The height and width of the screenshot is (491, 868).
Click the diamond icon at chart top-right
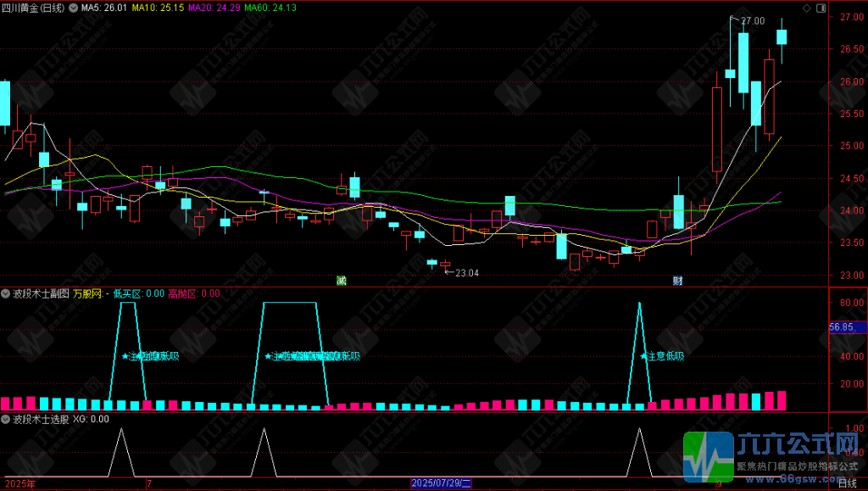(806, 8)
